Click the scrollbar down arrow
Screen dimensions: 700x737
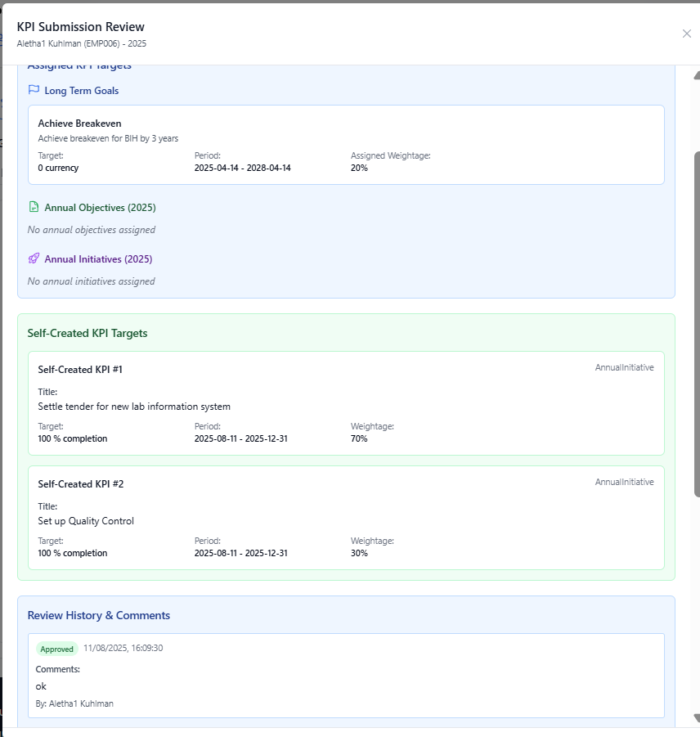tap(696, 718)
